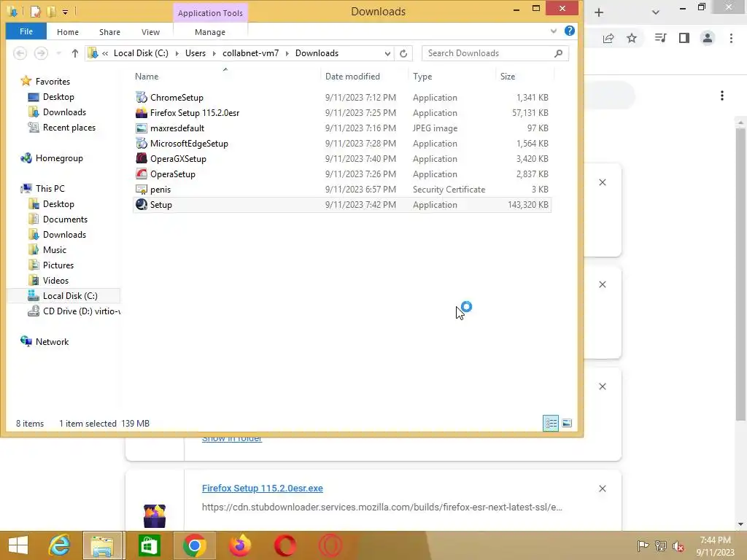The height and width of the screenshot is (560, 747).
Task: Go up one folder level
Action: pos(75,53)
